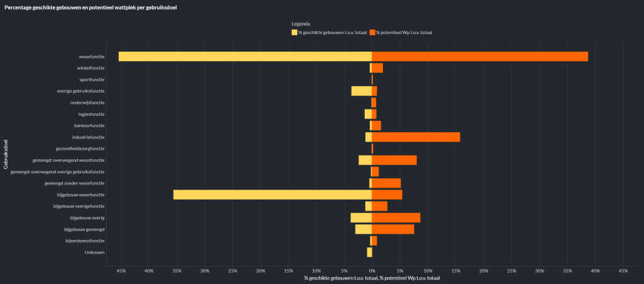Select the orange bijgebouw woonfunctie bar
644x284 pixels.
point(387,195)
